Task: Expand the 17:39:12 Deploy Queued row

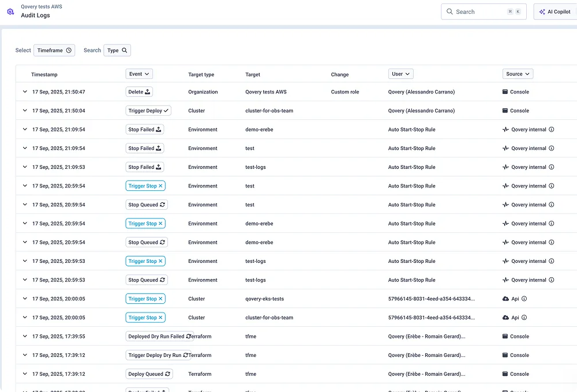Action: (x=25, y=374)
